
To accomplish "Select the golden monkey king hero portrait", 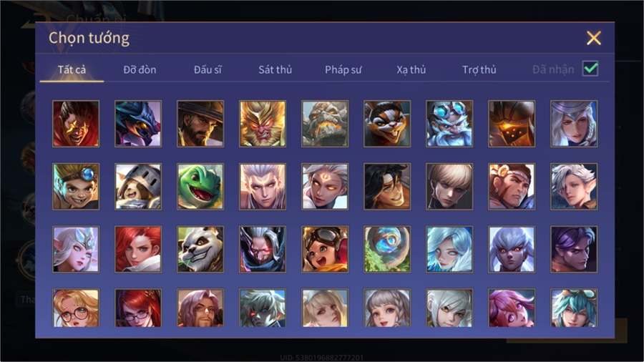I will [263, 124].
